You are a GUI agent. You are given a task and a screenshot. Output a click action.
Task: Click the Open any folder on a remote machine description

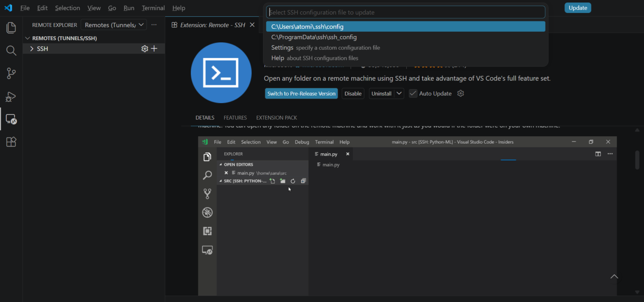(x=407, y=78)
